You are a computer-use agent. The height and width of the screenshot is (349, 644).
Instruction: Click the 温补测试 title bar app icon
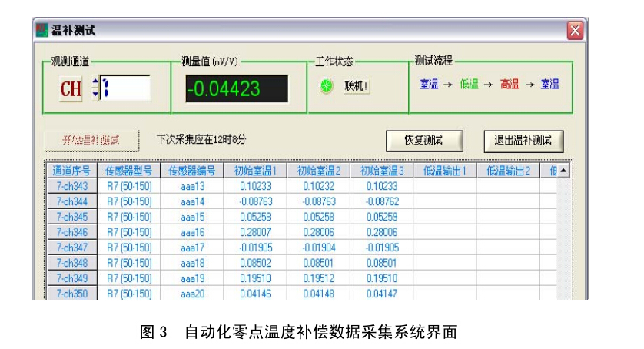click(42, 31)
